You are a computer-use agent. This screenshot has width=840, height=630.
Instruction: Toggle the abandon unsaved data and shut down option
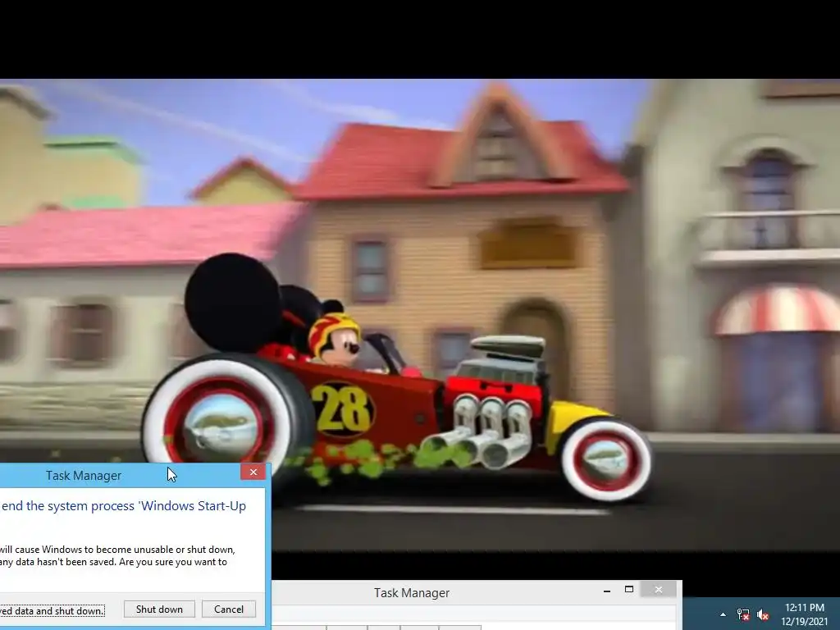52,610
